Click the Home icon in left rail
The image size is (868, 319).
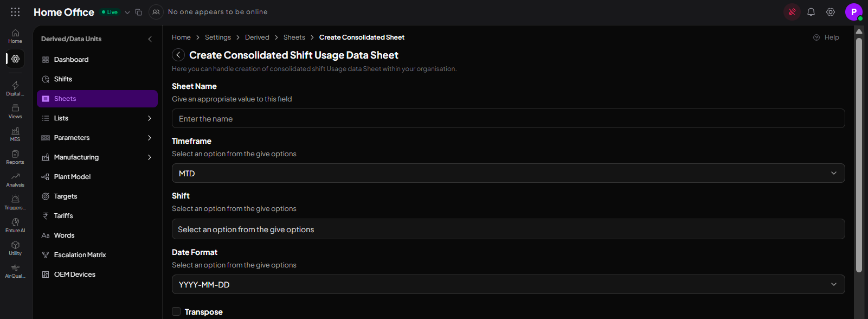(x=15, y=36)
